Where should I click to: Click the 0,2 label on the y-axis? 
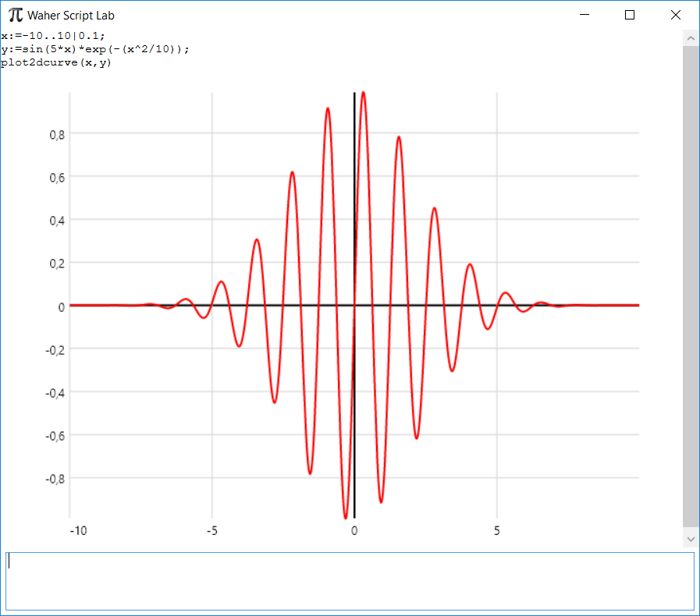pyautogui.click(x=55, y=263)
